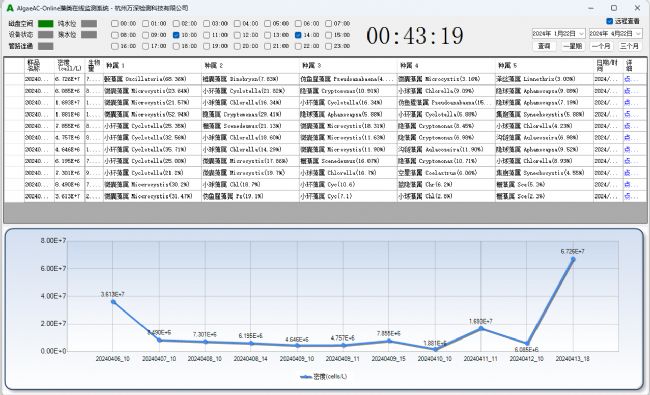Select the 三个月 range button
Viewport: 650px width, 395px height.
click(629, 46)
